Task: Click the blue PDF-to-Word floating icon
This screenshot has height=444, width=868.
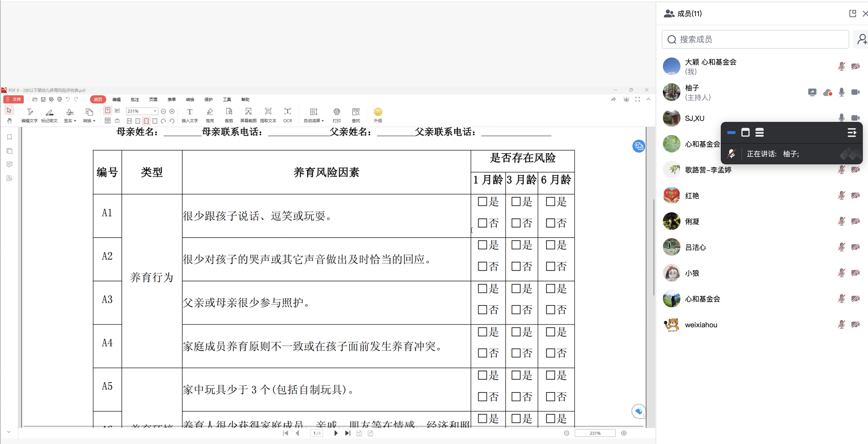Action: (x=638, y=146)
